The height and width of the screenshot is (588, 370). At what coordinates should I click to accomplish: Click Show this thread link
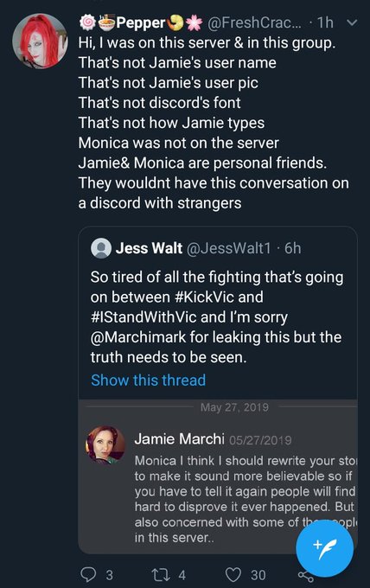click(149, 380)
